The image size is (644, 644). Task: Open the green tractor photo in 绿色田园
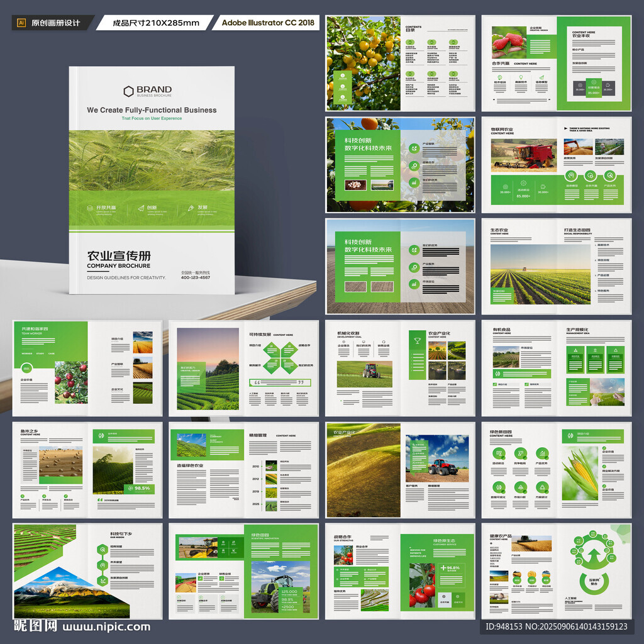[280, 587]
